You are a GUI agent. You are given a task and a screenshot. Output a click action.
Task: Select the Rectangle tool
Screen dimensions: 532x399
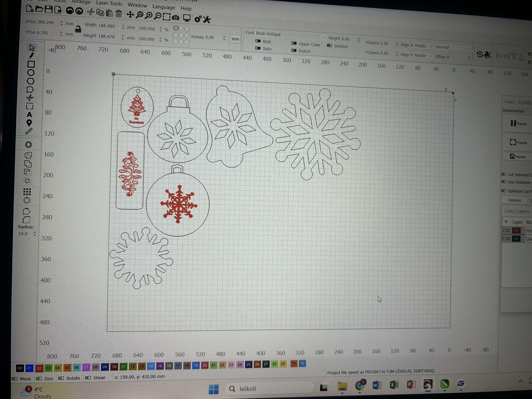(x=31, y=64)
